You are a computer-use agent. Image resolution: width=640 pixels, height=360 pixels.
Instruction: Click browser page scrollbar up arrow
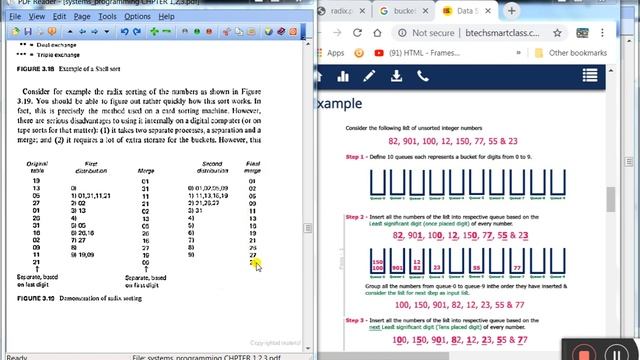(x=611, y=71)
